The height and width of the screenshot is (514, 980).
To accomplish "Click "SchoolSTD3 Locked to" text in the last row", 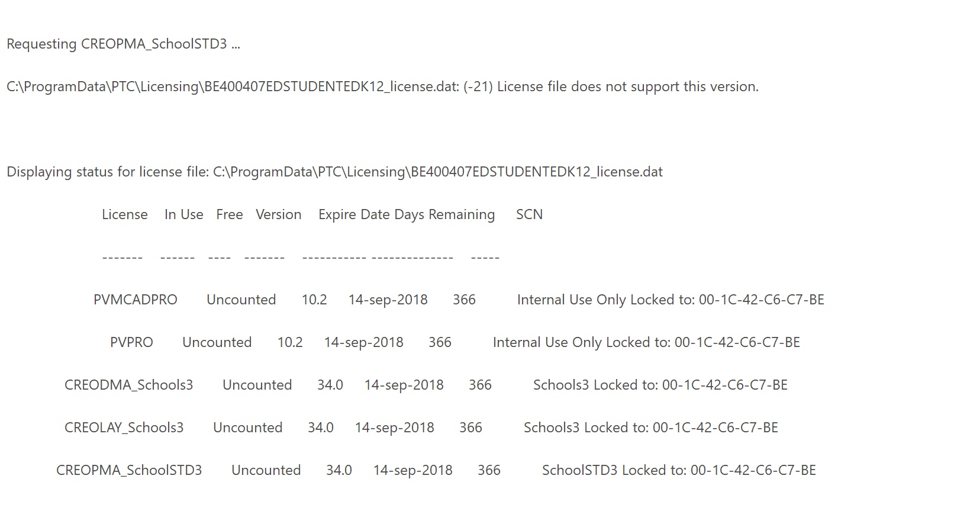I will click(614, 471).
